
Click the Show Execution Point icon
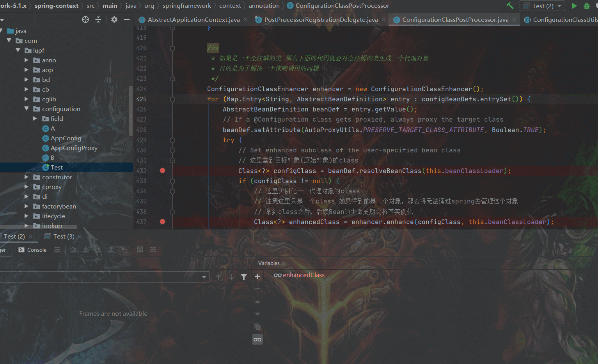point(57,249)
